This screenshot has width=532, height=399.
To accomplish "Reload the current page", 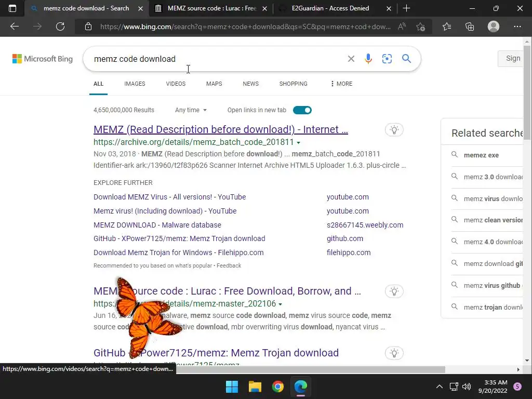I will [60, 26].
